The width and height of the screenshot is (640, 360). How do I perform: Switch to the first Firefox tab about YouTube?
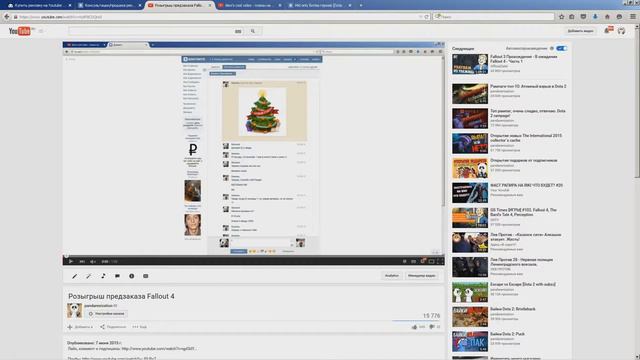[39, 5]
